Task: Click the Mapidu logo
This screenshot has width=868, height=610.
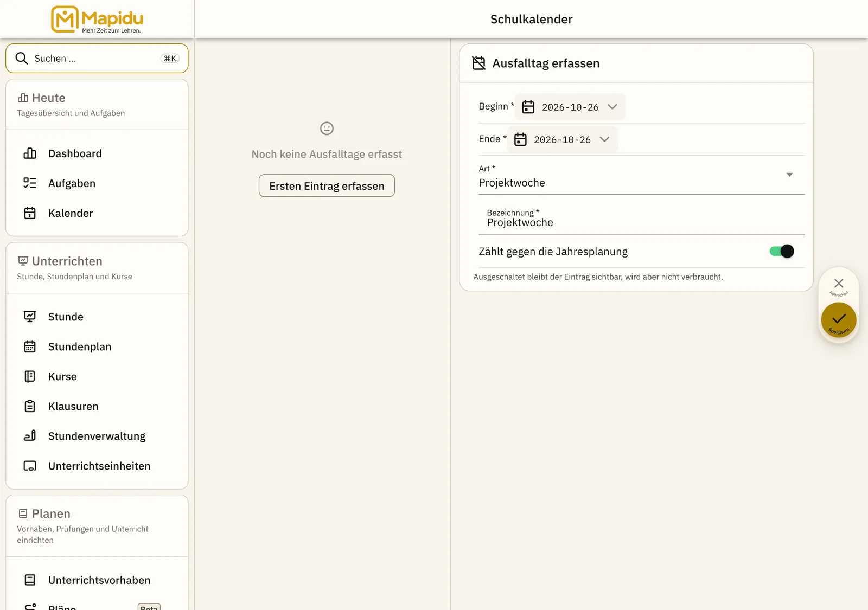Action: point(97,20)
